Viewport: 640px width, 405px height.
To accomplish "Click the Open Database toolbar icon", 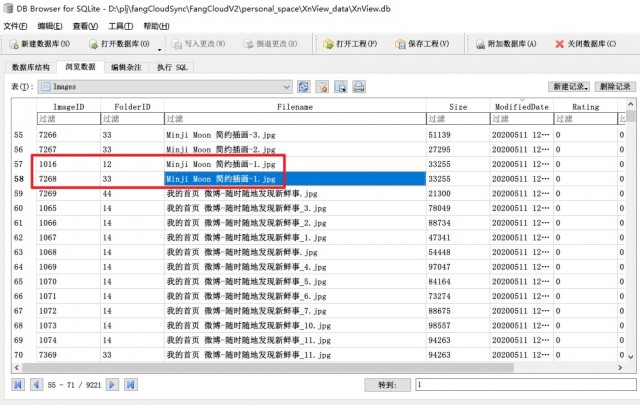I will [93, 44].
